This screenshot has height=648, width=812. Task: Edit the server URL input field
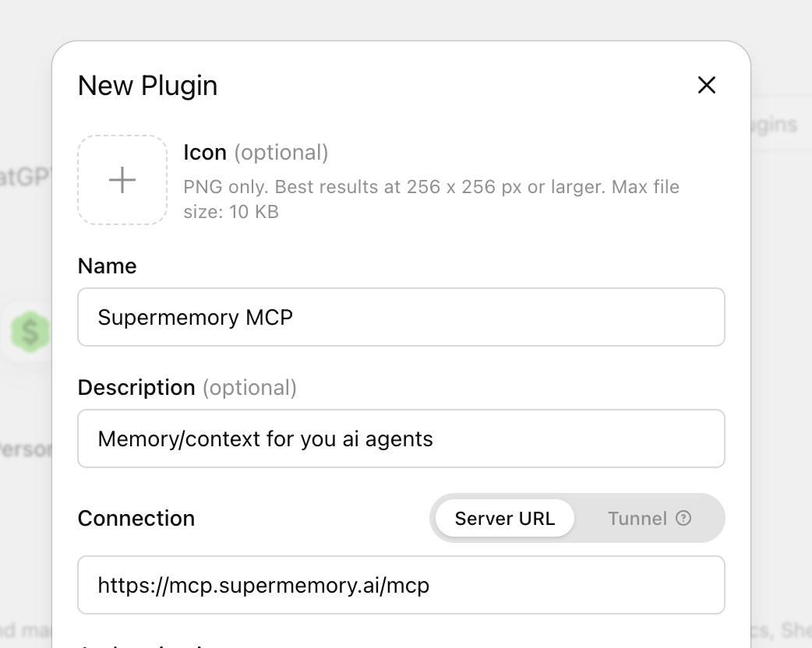tap(401, 586)
